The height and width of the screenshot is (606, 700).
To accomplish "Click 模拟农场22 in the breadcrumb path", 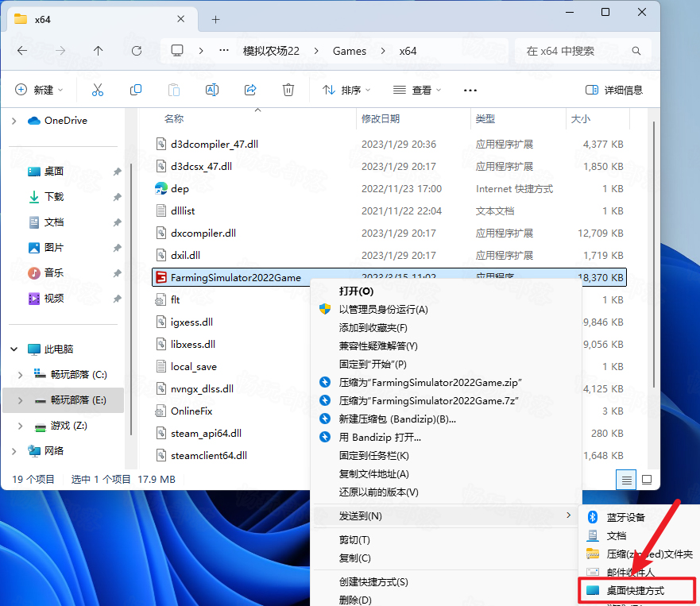I will point(271,51).
